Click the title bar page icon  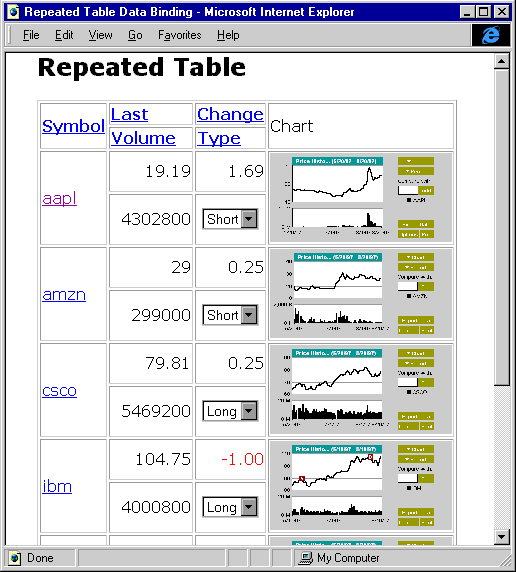point(13,12)
